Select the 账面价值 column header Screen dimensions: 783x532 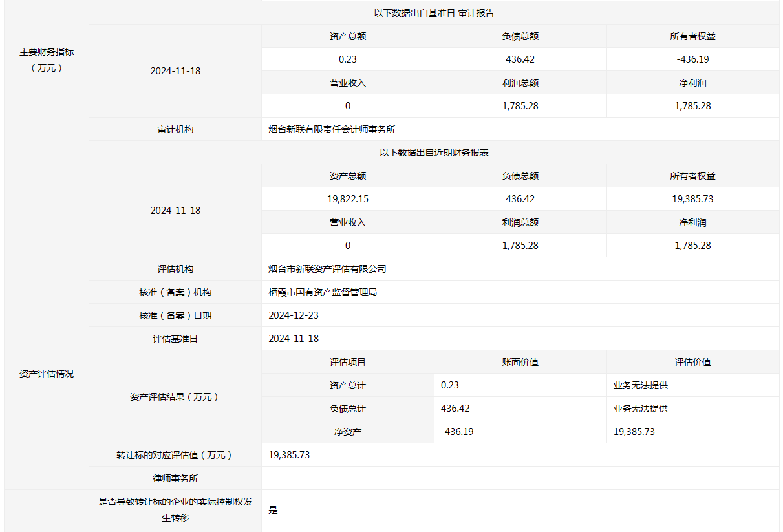click(520, 362)
